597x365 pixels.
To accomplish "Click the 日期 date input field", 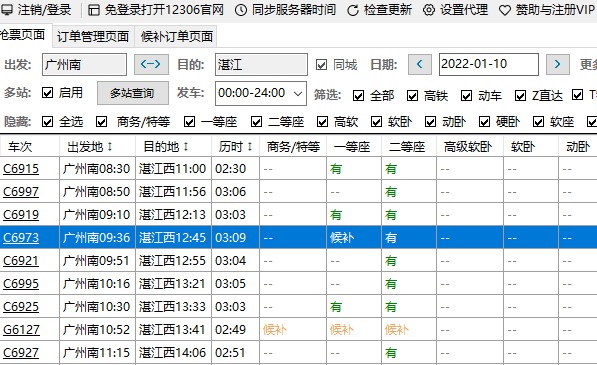I will (489, 64).
